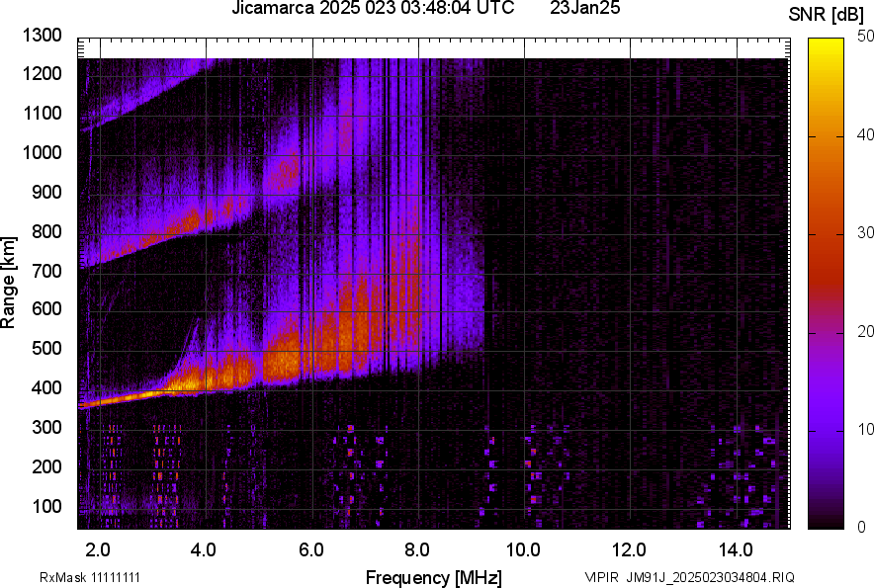This screenshot has width=874, height=588.
Task: Click the colorbar tick label '10'
Action: pyautogui.click(x=865, y=429)
